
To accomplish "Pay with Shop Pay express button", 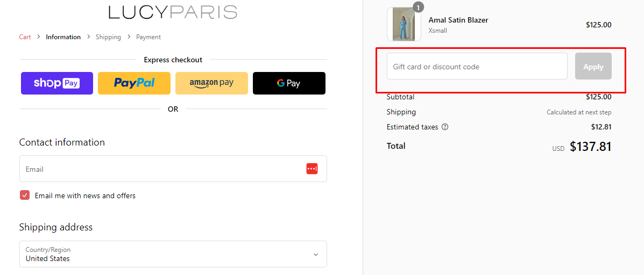I will [x=57, y=83].
